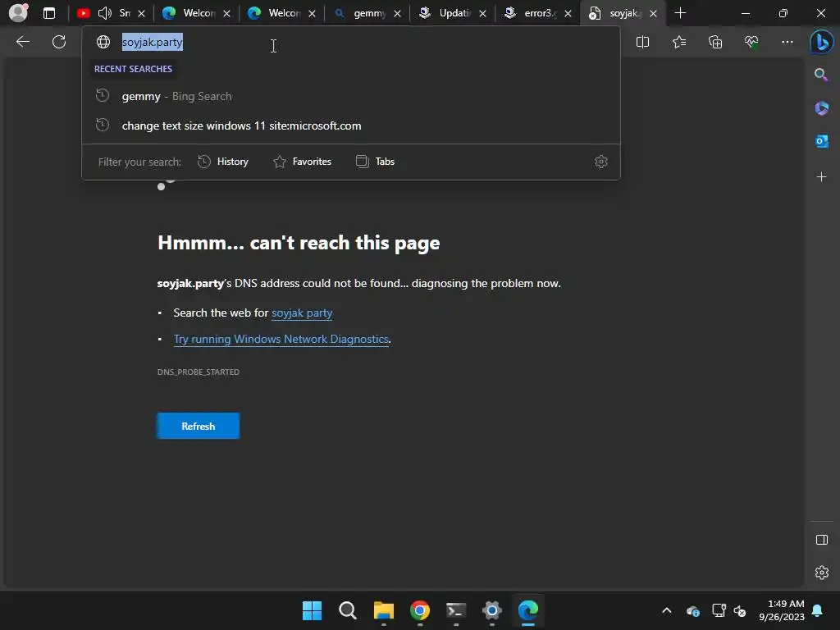Open Collections panel
This screenshot has height=630, width=840.
(x=715, y=42)
